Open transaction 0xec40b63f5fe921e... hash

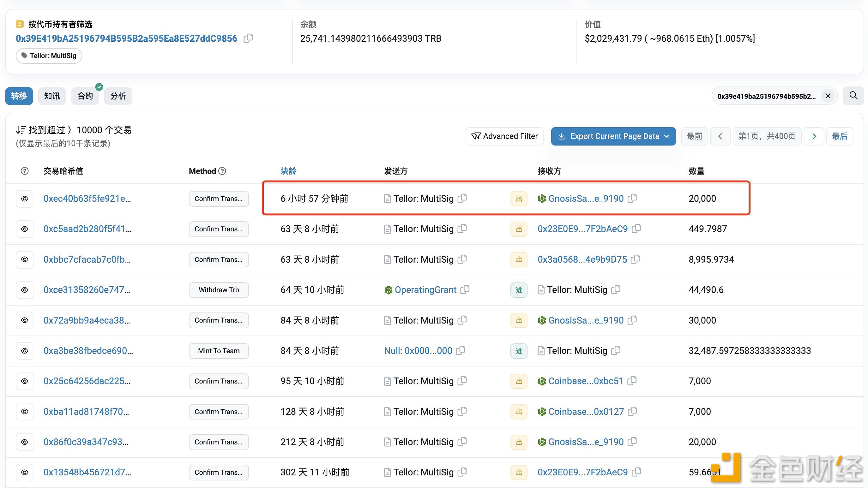point(87,198)
